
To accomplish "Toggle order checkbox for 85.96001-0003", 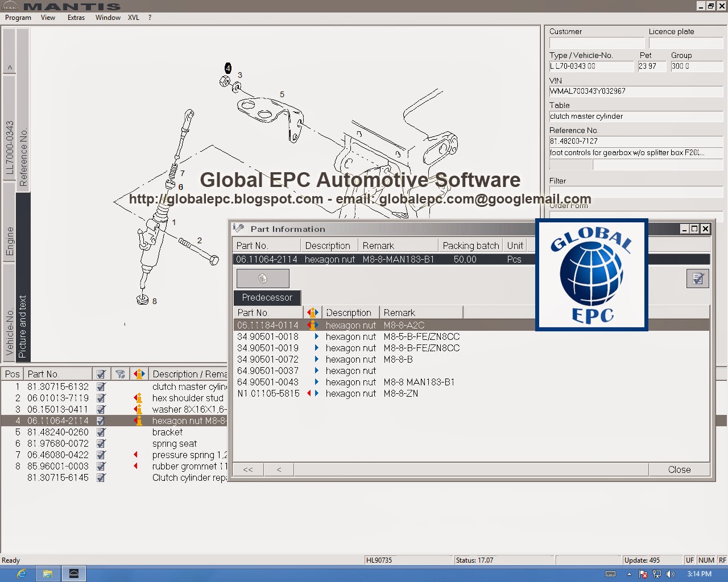I will [101, 466].
